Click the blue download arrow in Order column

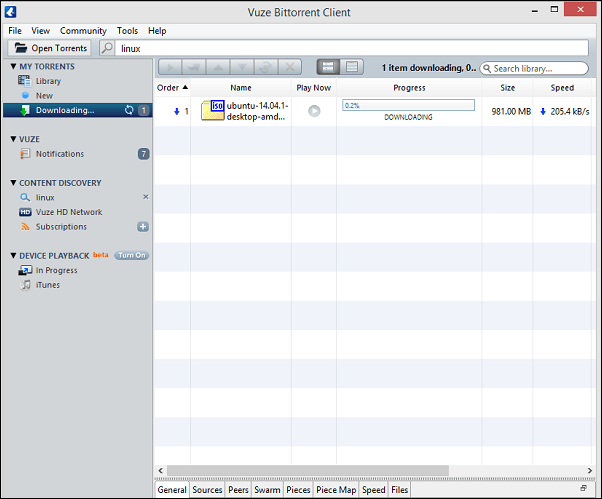point(177,111)
